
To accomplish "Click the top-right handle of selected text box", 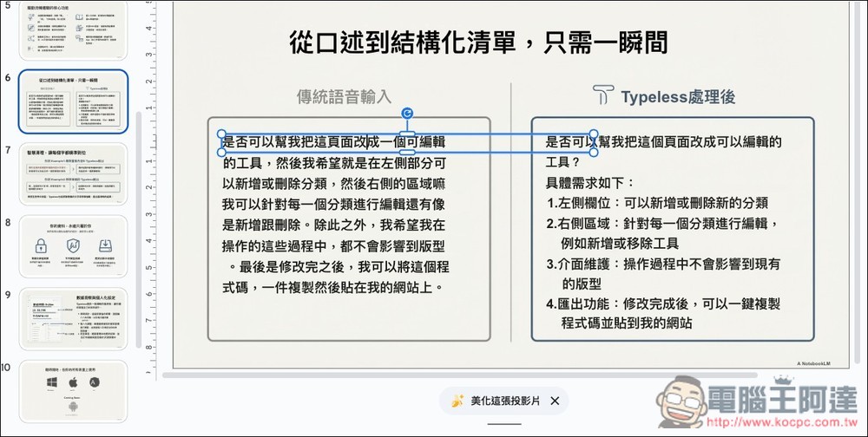I will 594,134.
